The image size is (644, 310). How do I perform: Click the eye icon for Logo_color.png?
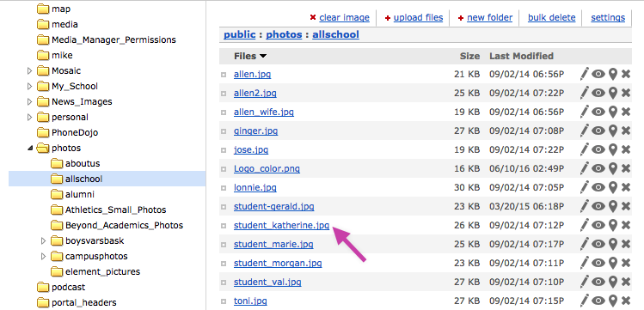point(598,168)
